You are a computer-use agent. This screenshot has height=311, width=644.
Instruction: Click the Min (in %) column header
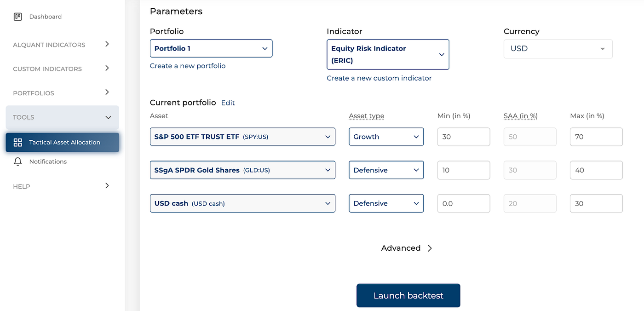click(x=454, y=116)
